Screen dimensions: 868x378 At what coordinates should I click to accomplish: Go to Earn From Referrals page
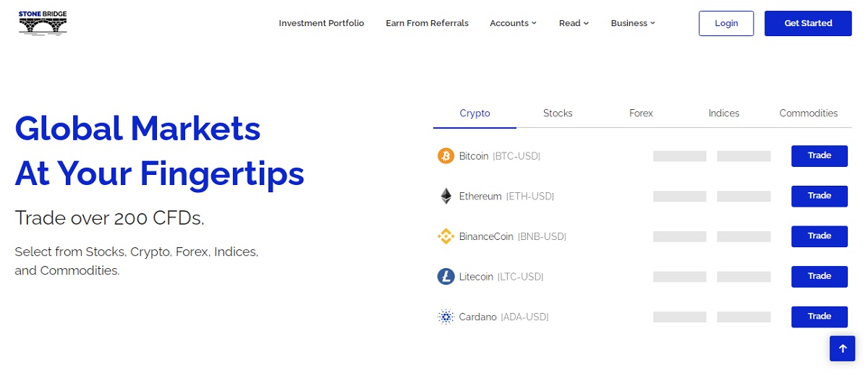[x=427, y=23]
